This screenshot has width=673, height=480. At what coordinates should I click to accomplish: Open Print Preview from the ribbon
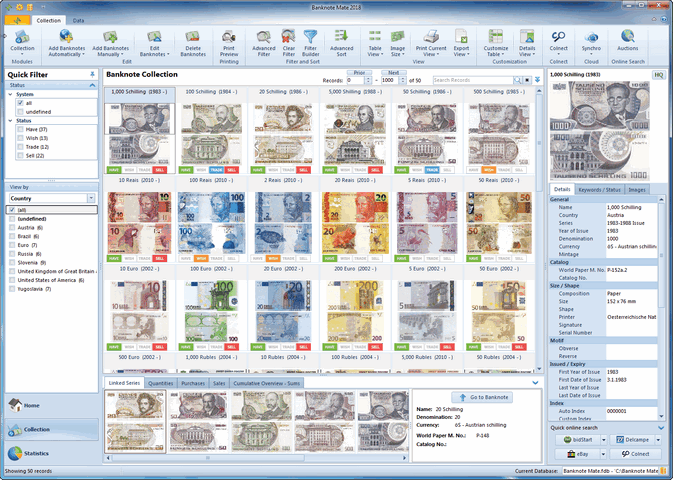click(x=229, y=42)
